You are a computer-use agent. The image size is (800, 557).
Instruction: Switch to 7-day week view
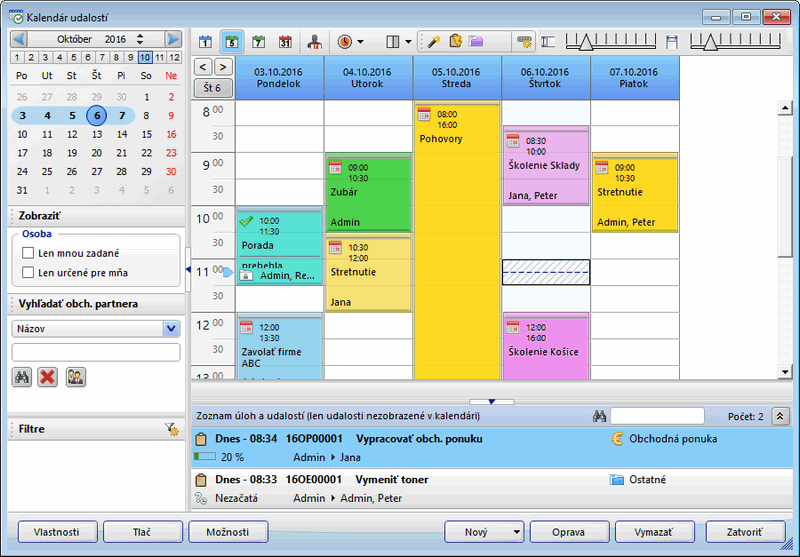[x=259, y=42]
